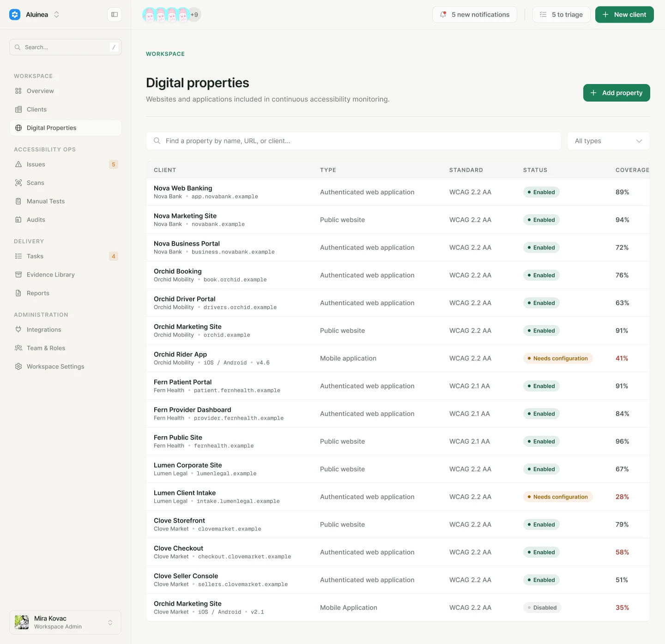The height and width of the screenshot is (644, 665).
Task: Click the New client button
Action: tap(624, 15)
